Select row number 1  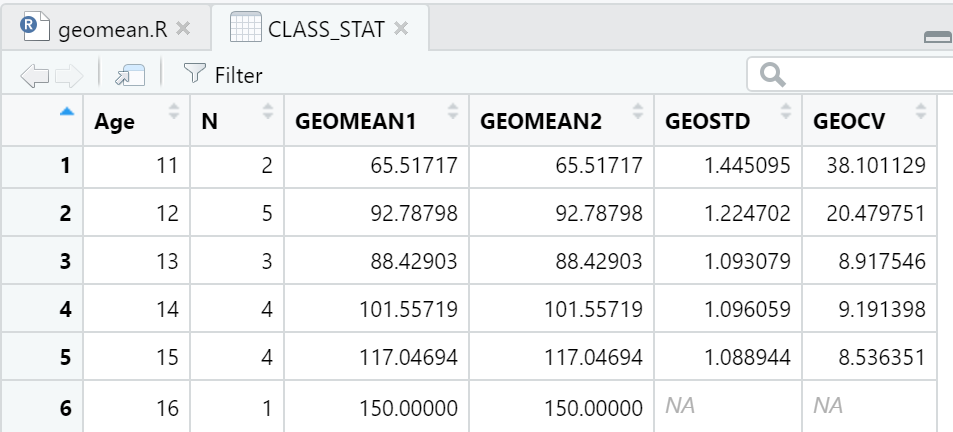(42, 165)
